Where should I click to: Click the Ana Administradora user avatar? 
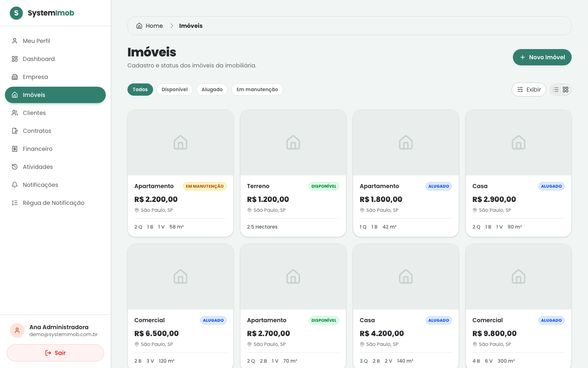coord(17,330)
